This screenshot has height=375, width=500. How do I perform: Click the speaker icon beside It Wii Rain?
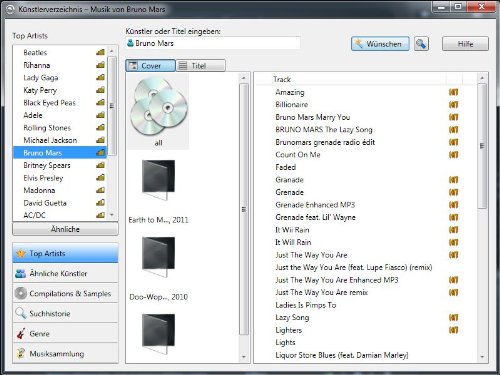(453, 230)
